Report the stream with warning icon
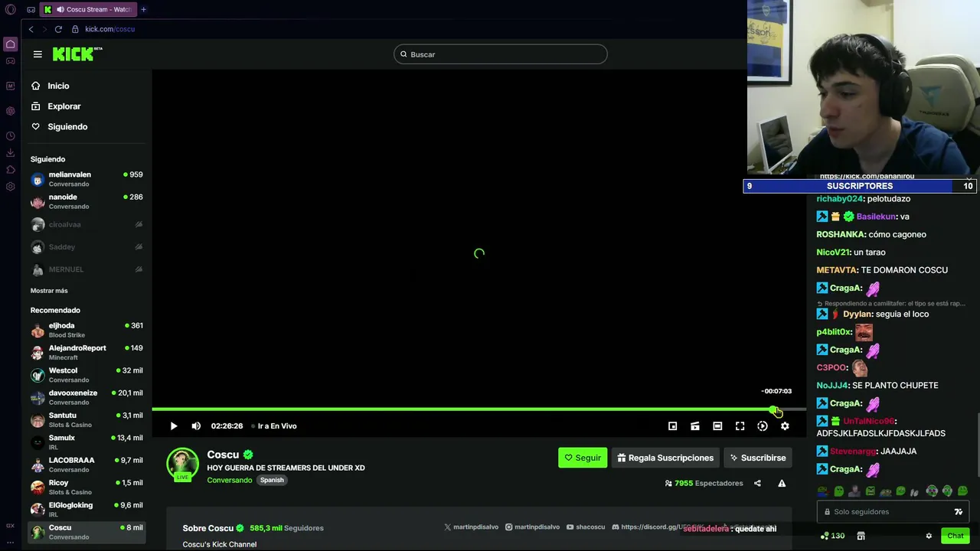Viewport: 980px width, 551px height. coord(782,484)
